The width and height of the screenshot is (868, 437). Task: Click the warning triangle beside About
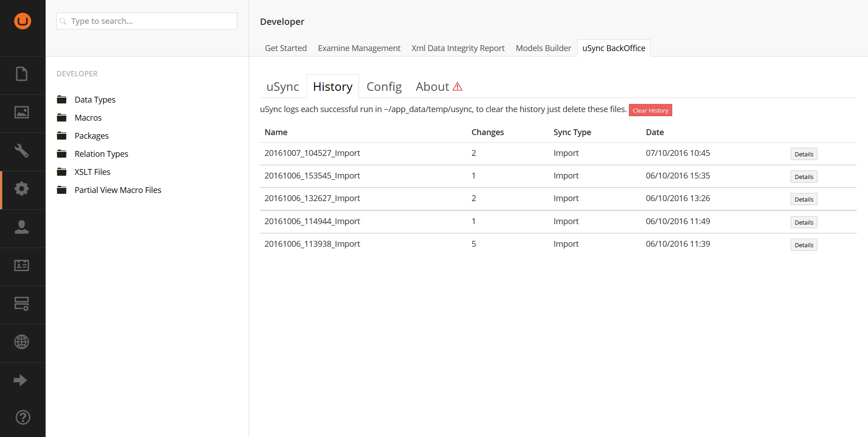(458, 86)
